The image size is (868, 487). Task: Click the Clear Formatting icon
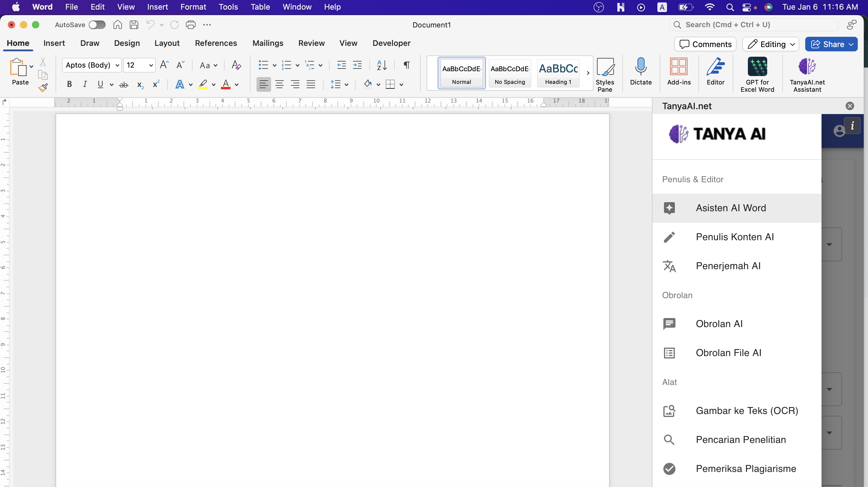(236, 65)
